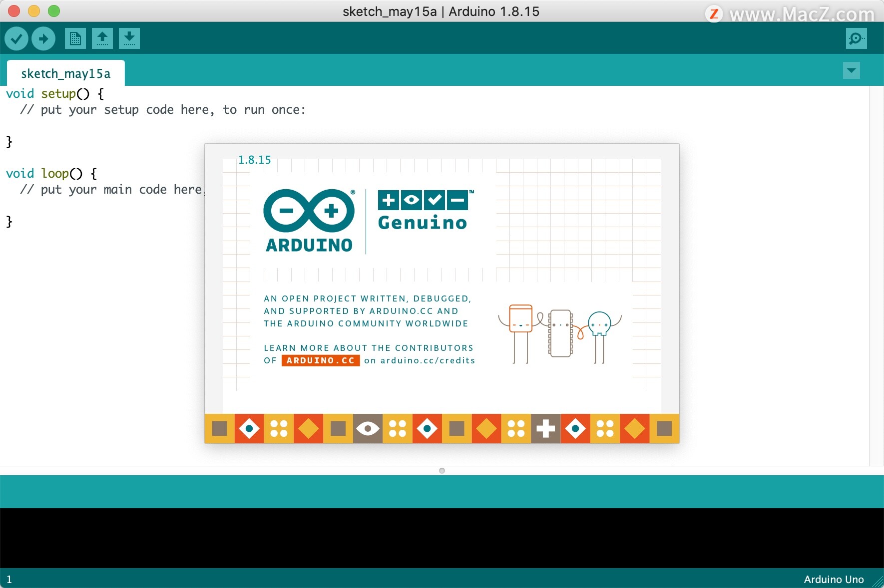Click 'AN OPEN PROJECT WRITTEN, DEBUGGED,' text
Viewport: 884px width, 588px height.
368,298
